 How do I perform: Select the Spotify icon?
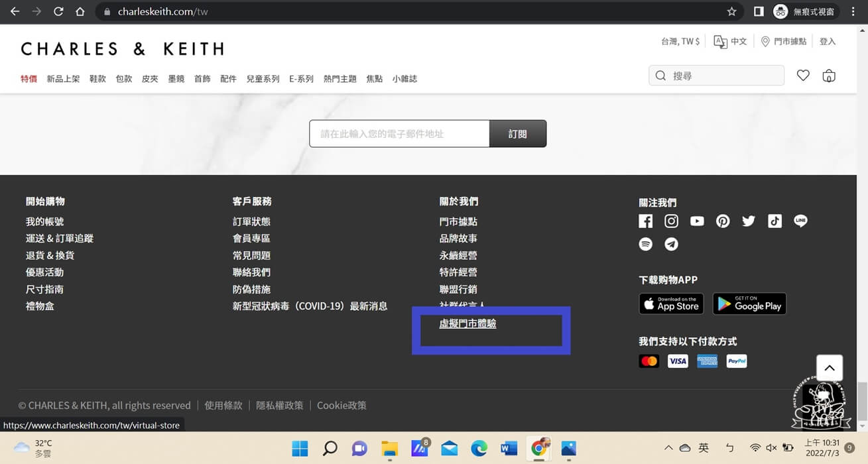(x=645, y=244)
